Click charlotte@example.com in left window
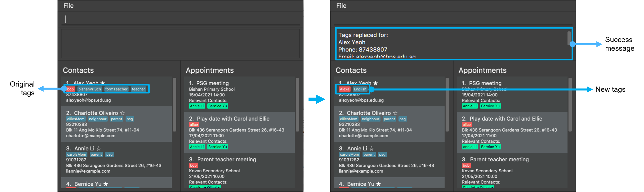 click(x=91, y=136)
